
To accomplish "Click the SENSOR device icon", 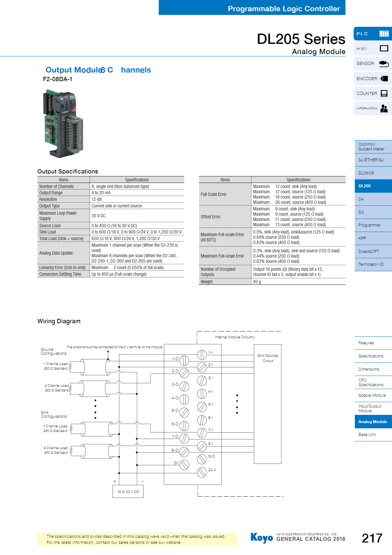I will pos(384,63).
